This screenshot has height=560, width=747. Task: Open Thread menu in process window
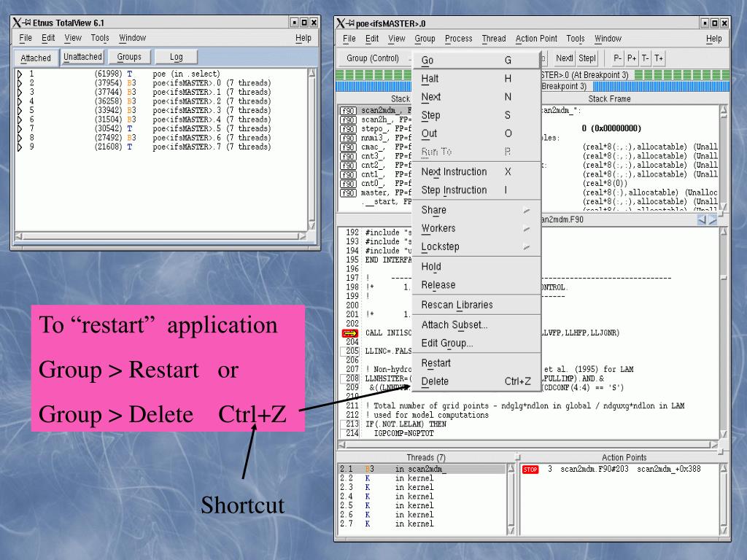pyautogui.click(x=494, y=39)
